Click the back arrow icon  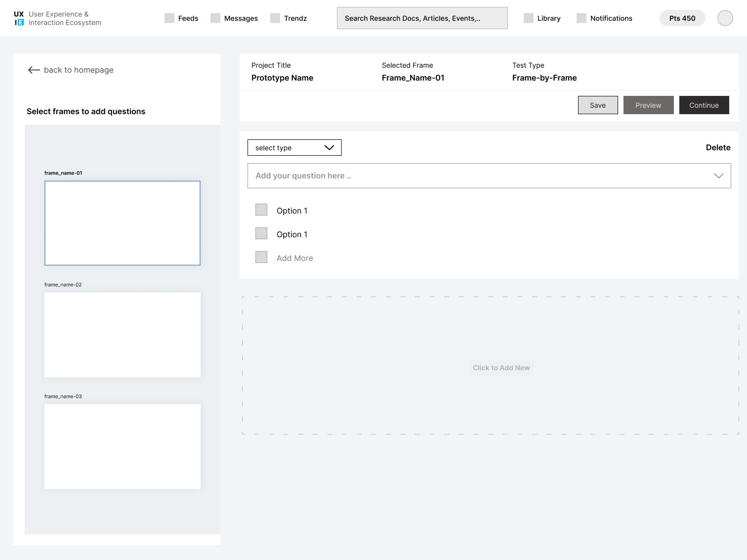click(x=34, y=70)
